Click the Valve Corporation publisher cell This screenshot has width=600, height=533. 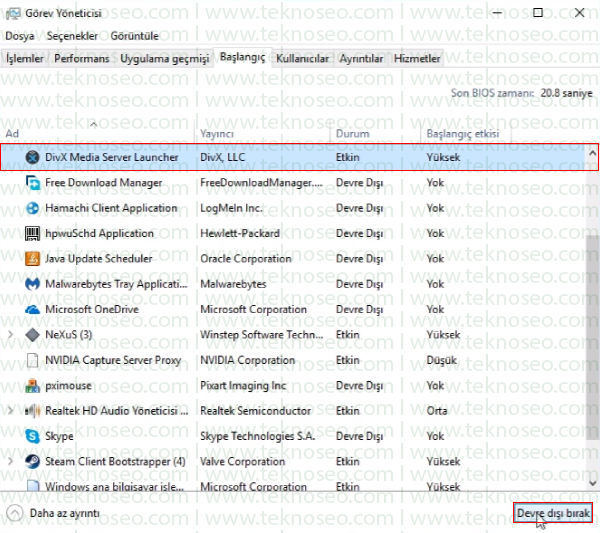click(243, 461)
